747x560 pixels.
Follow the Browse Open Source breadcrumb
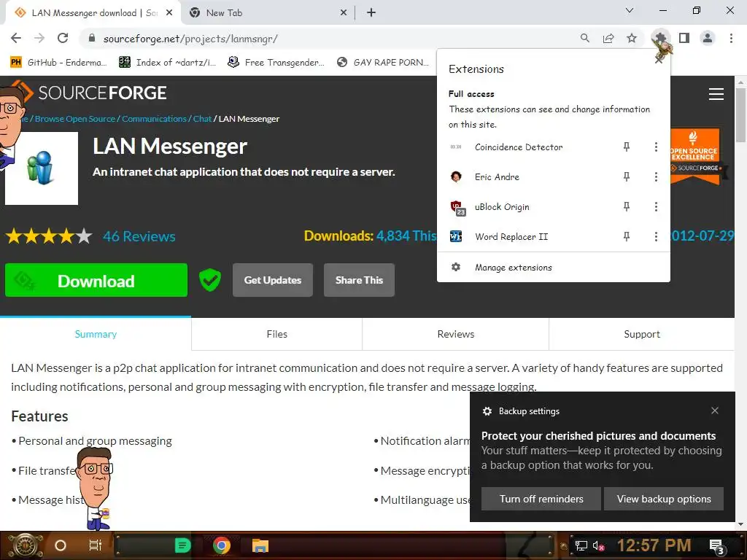(75, 119)
